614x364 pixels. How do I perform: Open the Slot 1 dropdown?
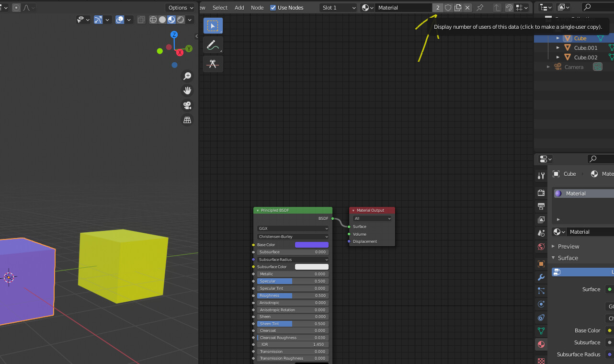(338, 7)
